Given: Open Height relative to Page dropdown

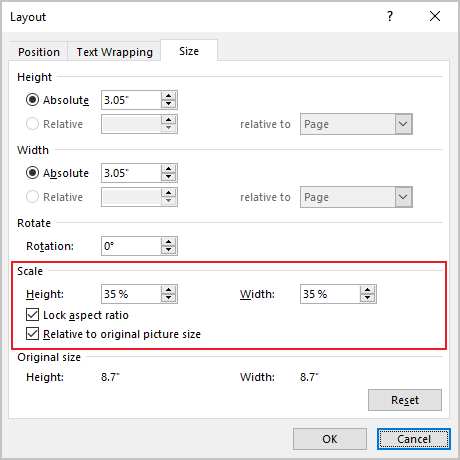Looking at the screenshot, I should pyautogui.click(x=356, y=124).
